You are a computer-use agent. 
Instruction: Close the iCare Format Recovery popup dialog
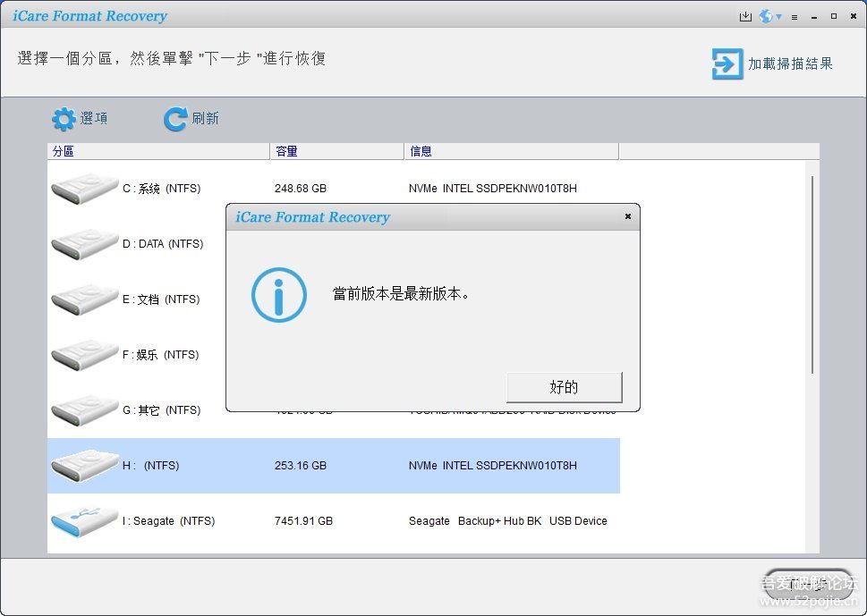click(627, 216)
